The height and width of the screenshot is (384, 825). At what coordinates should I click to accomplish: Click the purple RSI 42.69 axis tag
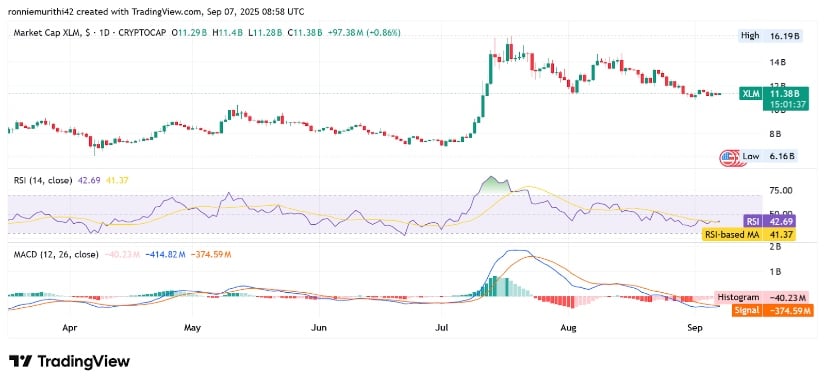click(x=769, y=221)
